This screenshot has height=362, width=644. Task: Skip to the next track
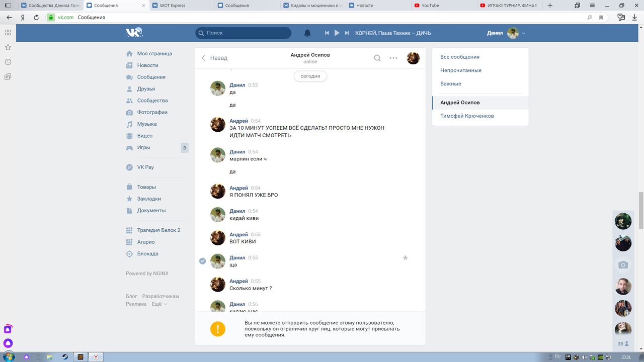point(347,33)
